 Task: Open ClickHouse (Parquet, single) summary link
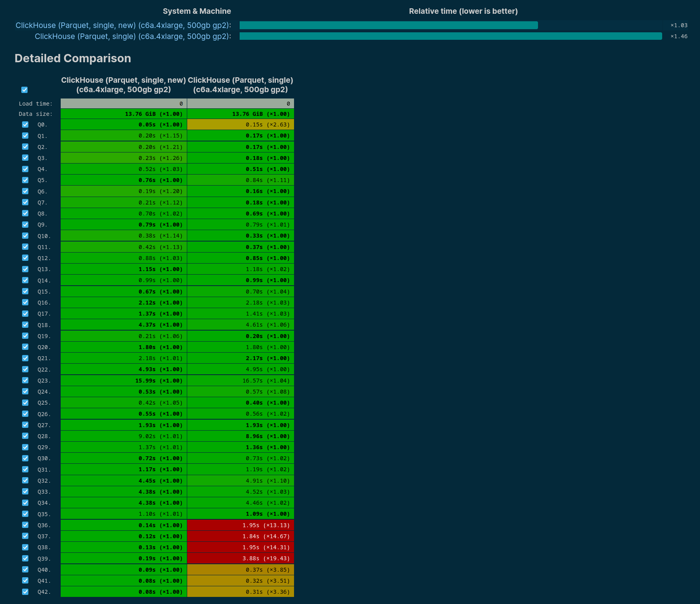tap(133, 36)
